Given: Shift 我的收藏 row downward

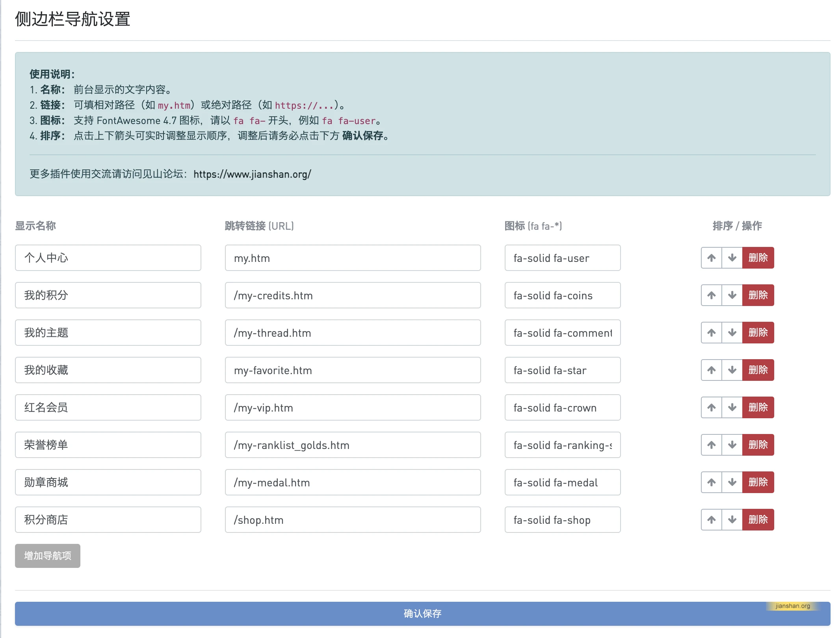Looking at the screenshot, I should [x=732, y=370].
